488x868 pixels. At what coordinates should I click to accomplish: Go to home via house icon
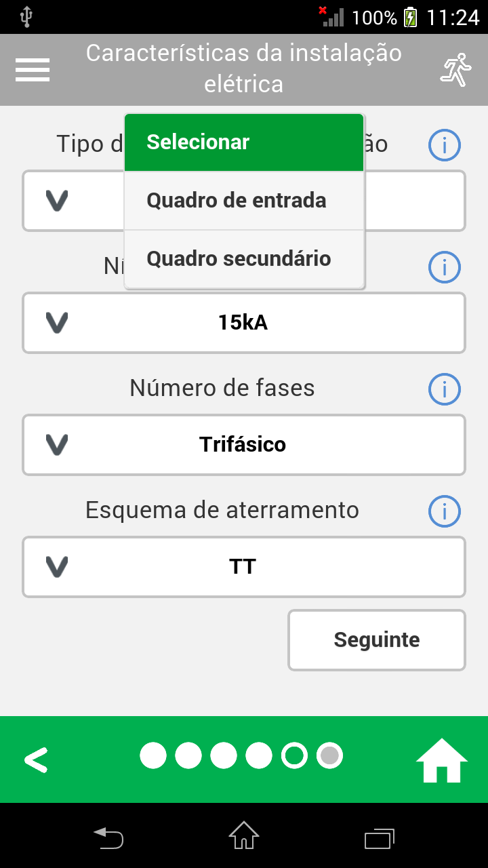click(x=441, y=760)
